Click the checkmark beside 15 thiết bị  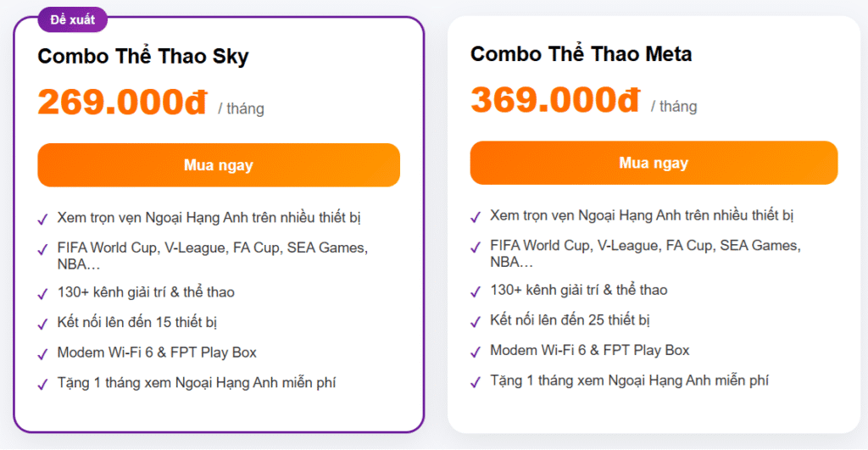[42, 324]
